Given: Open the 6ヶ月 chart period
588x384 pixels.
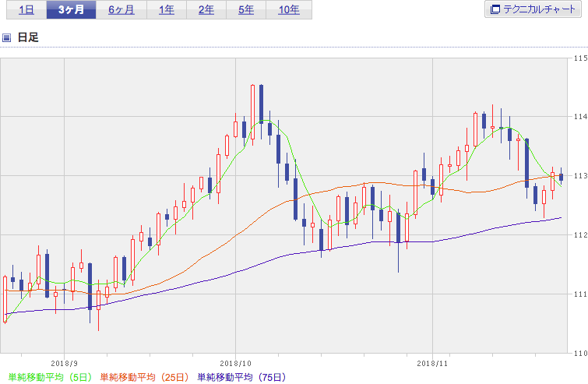Looking at the screenshot, I should coord(121,9).
